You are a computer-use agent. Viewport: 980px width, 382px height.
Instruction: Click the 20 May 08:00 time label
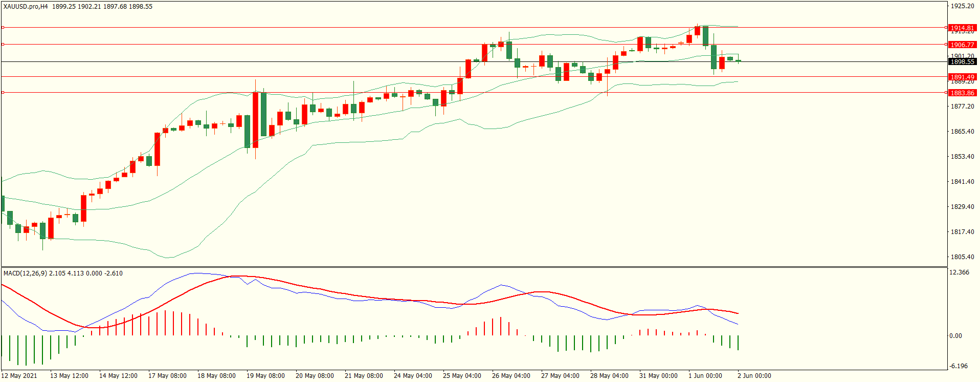(x=315, y=376)
